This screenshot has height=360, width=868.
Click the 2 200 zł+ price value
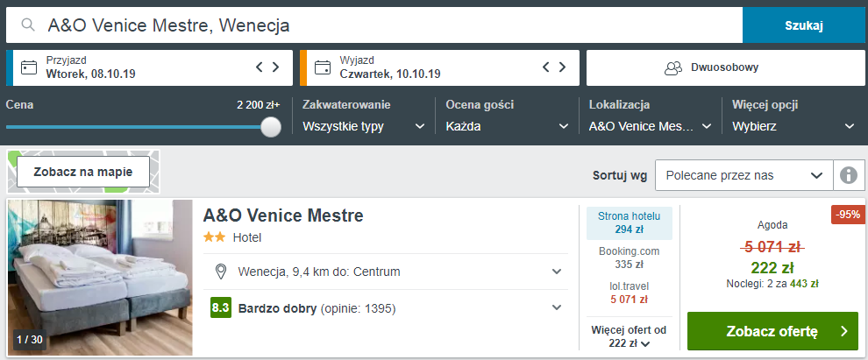click(x=259, y=105)
